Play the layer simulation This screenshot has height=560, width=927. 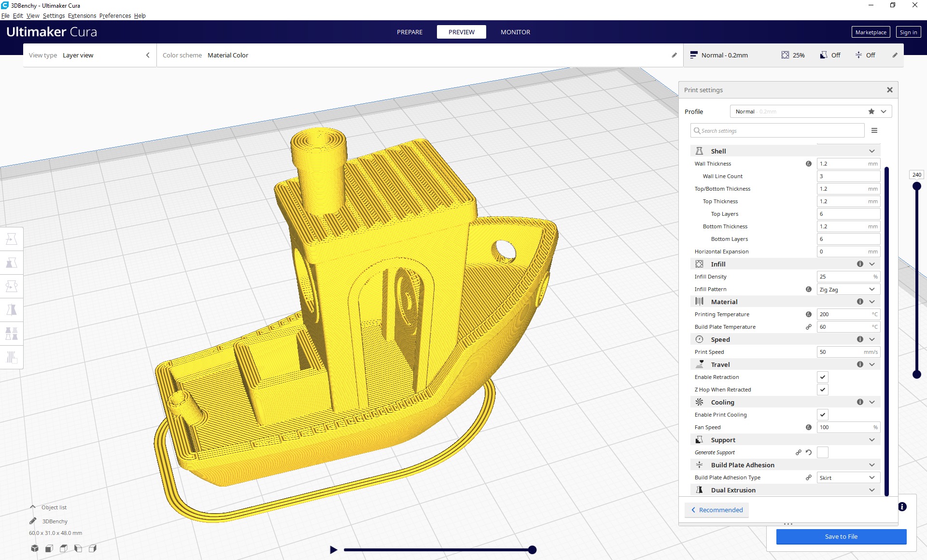(333, 549)
